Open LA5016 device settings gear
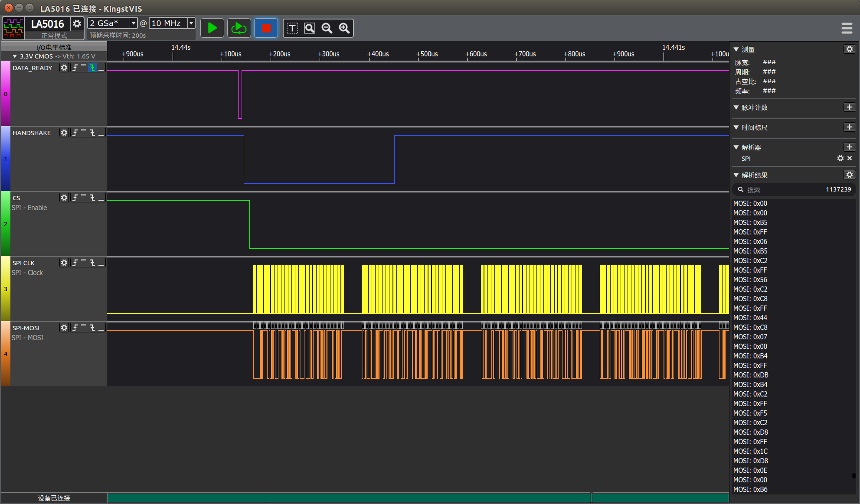This screenshot has width=860, height=504. pyautogui.click(x=77, y=24)
